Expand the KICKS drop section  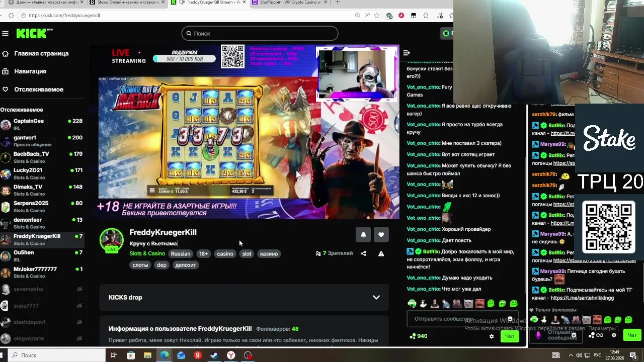(244, 297)
